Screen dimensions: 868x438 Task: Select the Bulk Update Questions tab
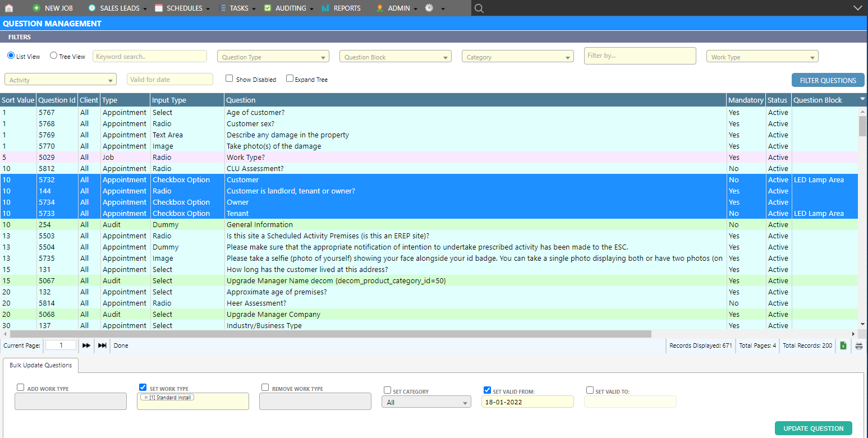pos(41,365)
